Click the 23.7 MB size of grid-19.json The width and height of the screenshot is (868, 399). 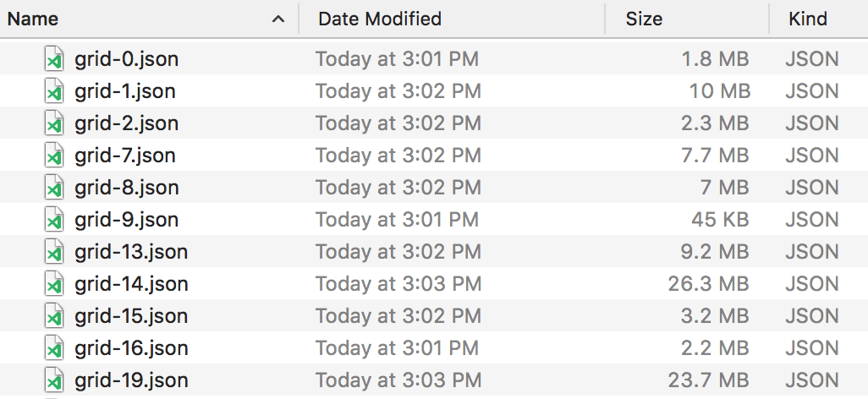click(708, 381)
